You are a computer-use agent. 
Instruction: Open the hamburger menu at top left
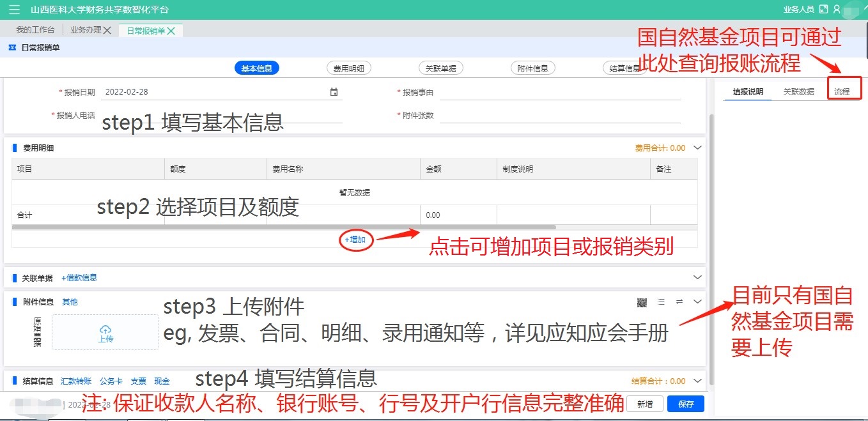(x=14, y=10)
